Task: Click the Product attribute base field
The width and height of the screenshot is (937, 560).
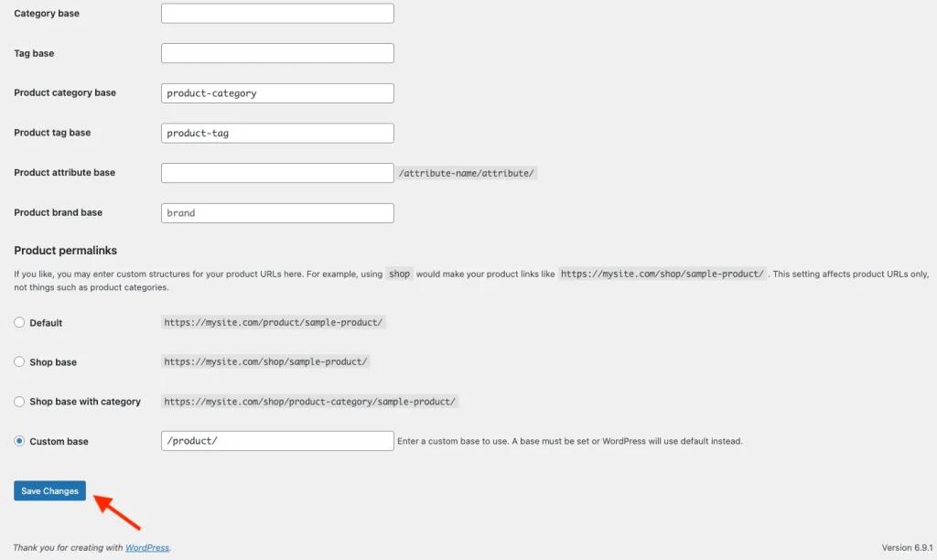Action: click(276, 172)
